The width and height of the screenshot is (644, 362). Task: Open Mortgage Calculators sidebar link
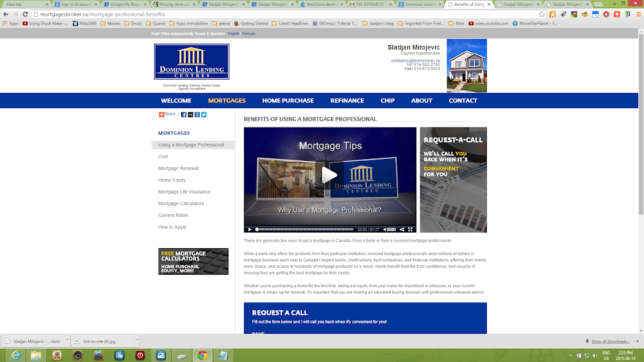pyautogui.click(x=180, y=204)
